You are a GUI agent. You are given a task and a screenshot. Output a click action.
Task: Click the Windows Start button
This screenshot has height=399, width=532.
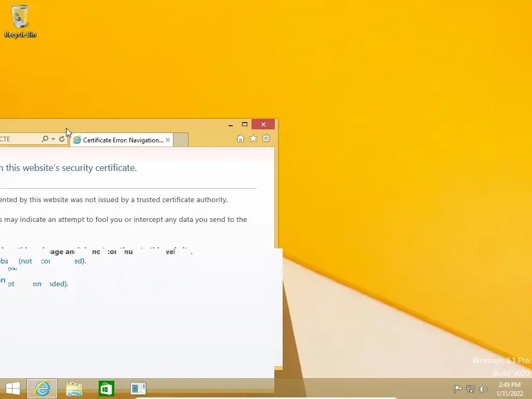[x=13, y=389]
